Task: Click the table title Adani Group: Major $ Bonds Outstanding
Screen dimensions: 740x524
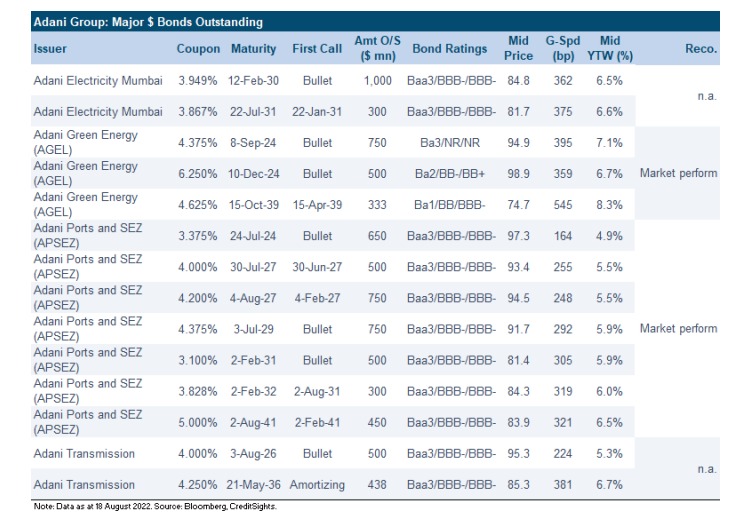Action: point(146,20)
